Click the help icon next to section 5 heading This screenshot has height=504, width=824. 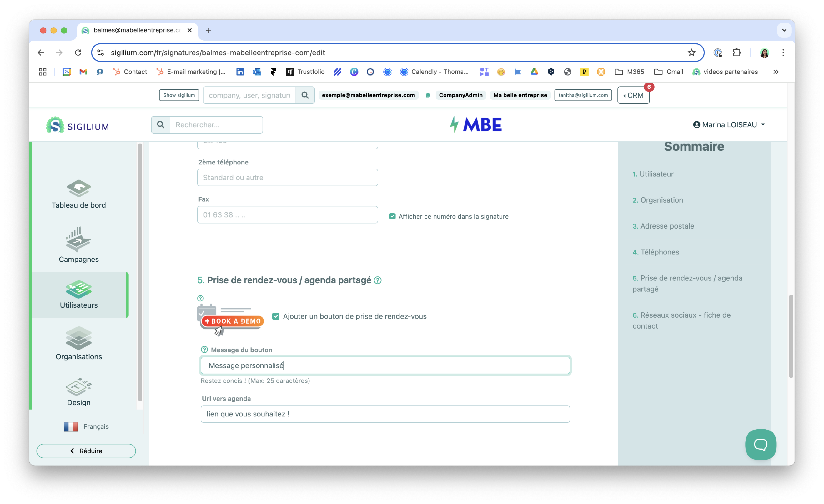[x=378, y=280]
